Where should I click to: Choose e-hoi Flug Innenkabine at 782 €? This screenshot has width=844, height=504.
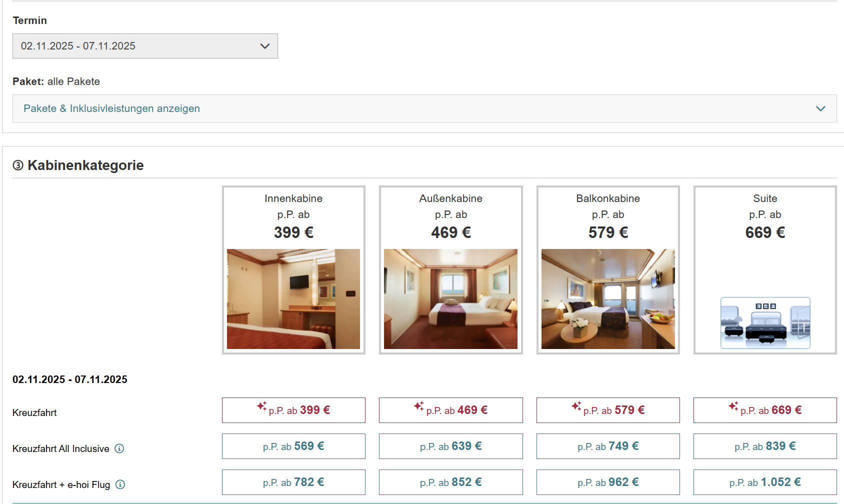pyautogui.click(x=293, y=482)
